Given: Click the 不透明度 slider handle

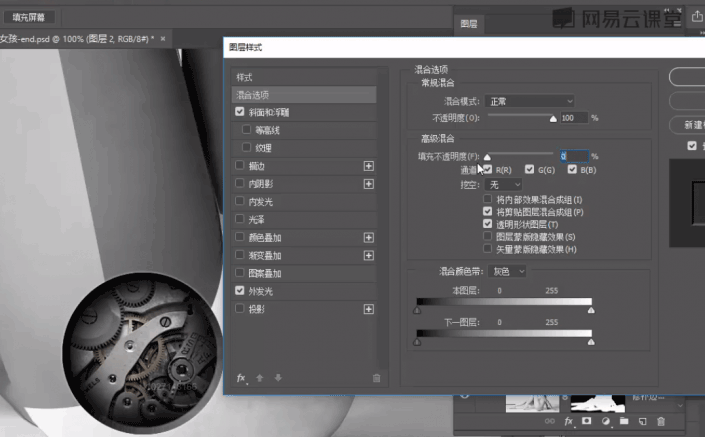Looking at the screenshot, I should tap(553, 119).
